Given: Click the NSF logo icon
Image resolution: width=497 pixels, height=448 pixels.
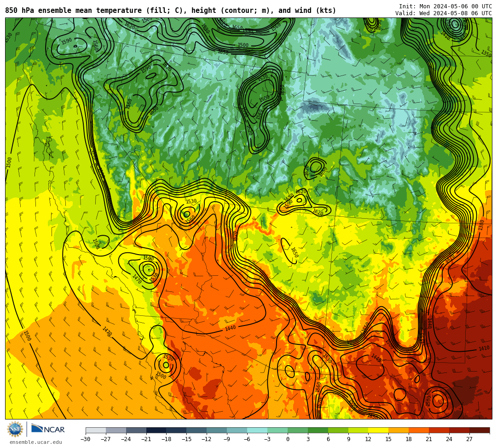Looking at the screenshot, I should [x=15, y=430].
